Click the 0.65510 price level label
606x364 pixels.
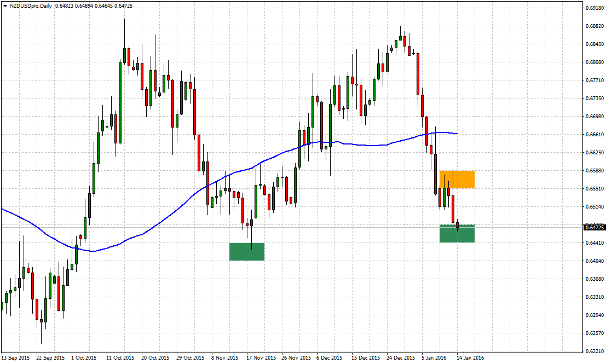point(595,189)
